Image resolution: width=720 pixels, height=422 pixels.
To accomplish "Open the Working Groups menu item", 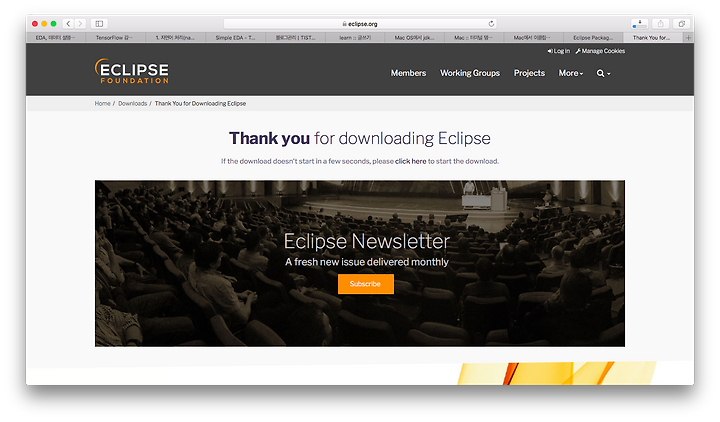I will coord(470,73).
